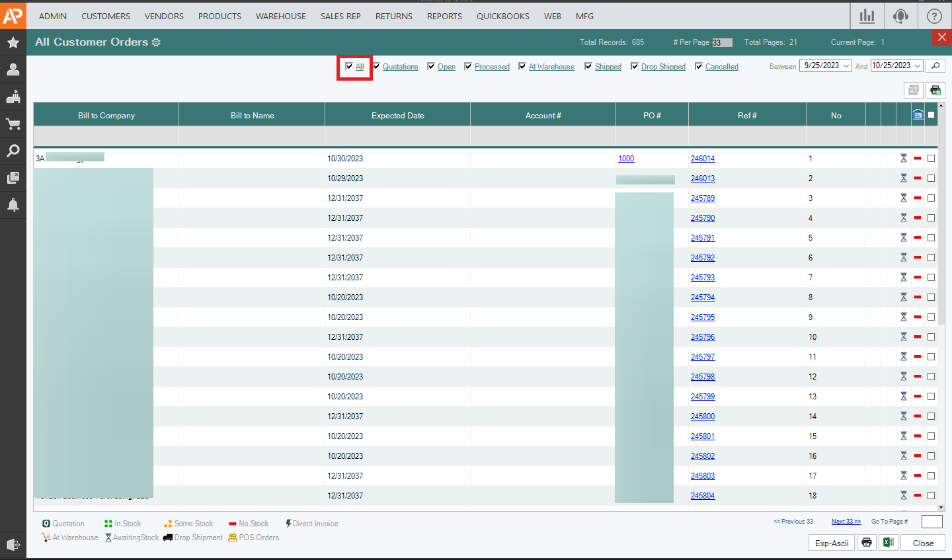952x560 pixels.
Task: Open the notifications bell icon
Action: [13, 205]
